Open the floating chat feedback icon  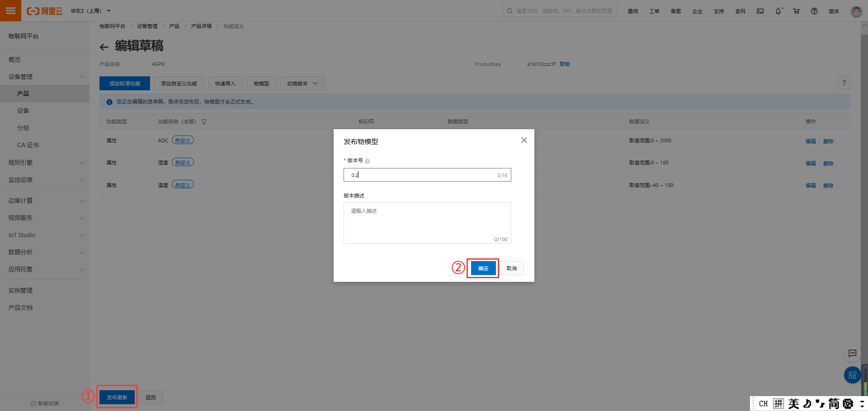[853, 353]
